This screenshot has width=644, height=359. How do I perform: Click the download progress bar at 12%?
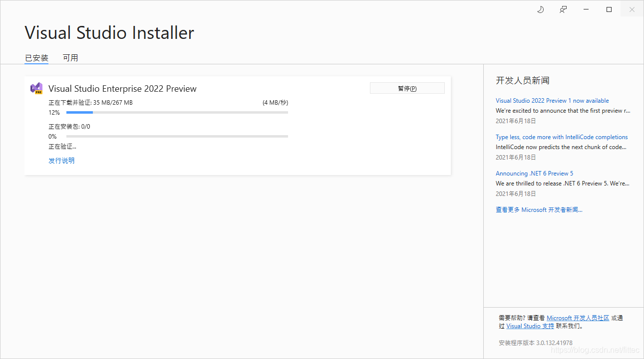(x=177, y=113)
